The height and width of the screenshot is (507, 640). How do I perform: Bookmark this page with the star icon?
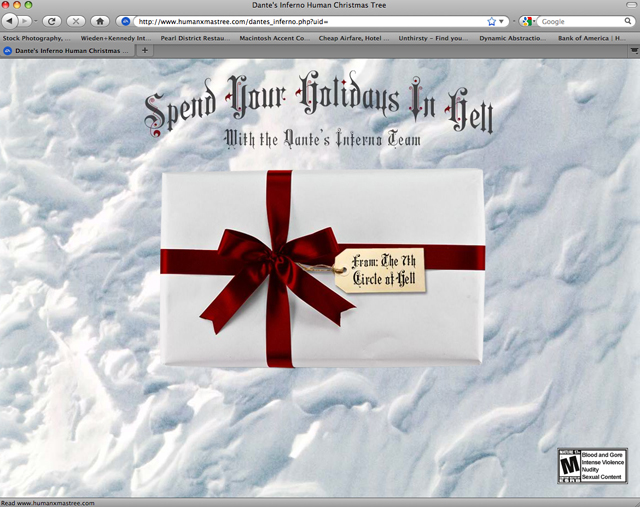click(x=491, y=22)
